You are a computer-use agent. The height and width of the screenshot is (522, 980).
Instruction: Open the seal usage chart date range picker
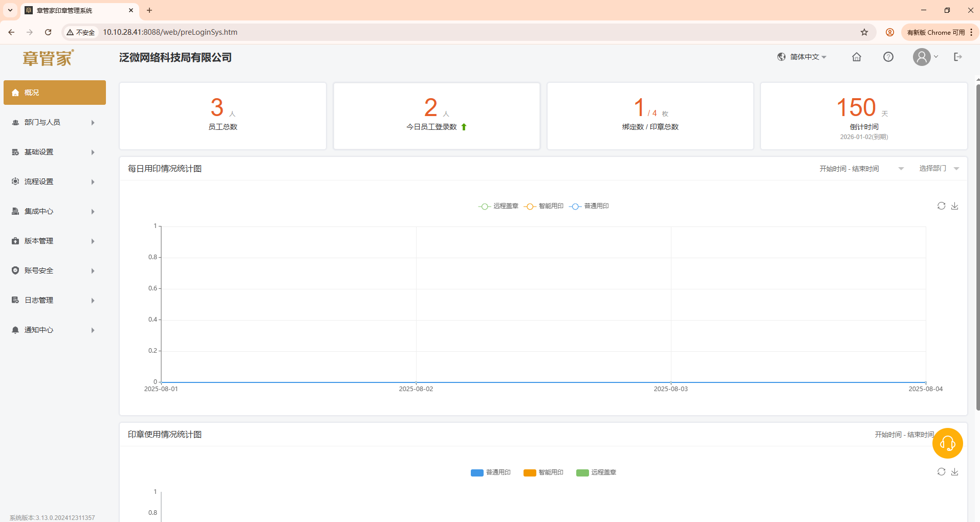904,435
